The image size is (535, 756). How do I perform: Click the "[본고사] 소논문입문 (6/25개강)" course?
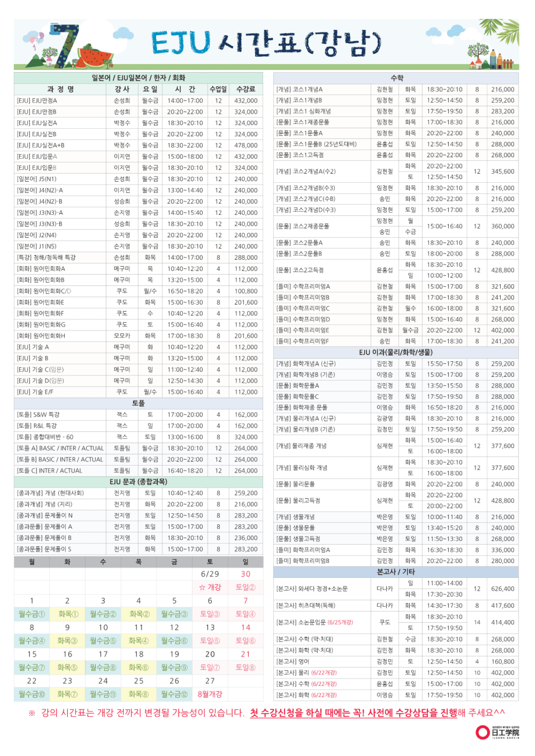coord(314,622)
